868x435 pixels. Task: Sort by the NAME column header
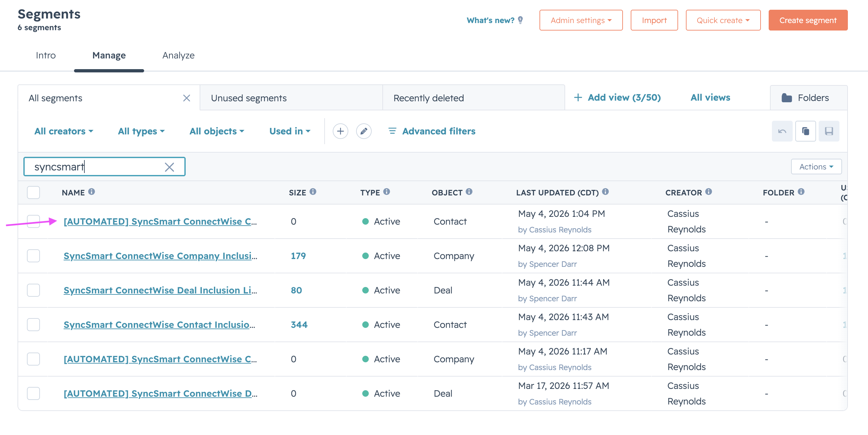click(x=73, y=193)
